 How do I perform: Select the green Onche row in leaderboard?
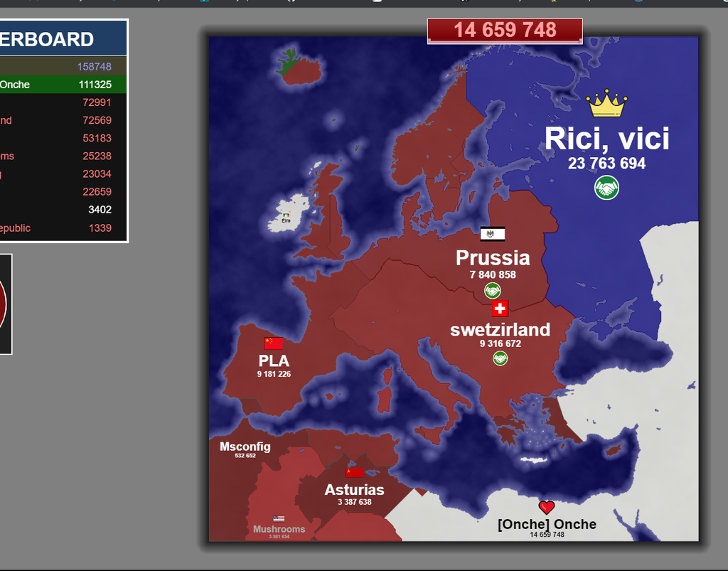coord(63,85)
